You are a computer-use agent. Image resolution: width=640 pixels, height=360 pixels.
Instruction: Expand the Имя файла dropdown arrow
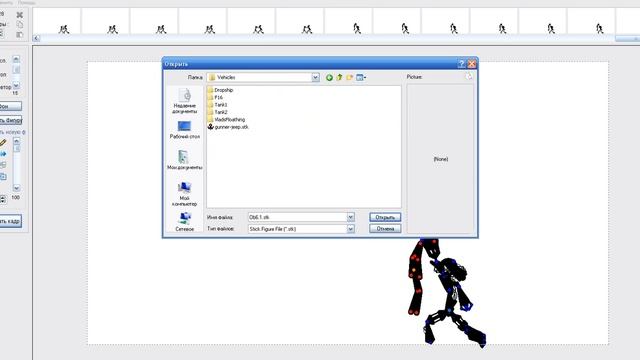click(351, 217)
